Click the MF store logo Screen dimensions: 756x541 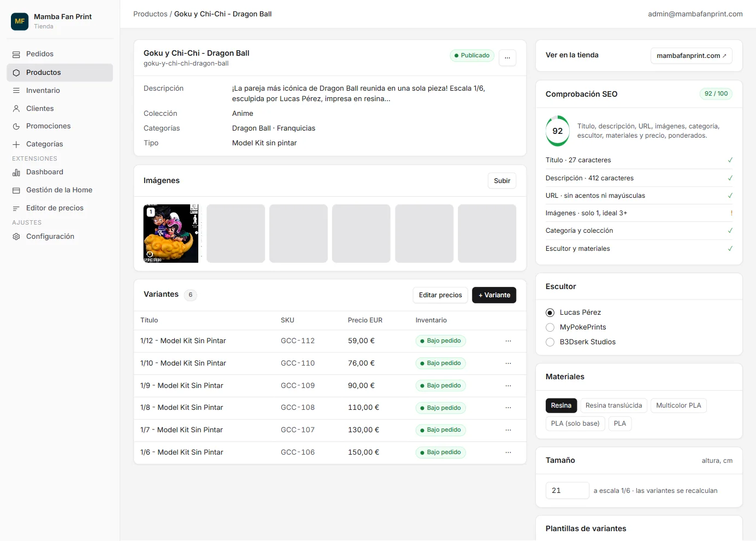click(x=20, y=21)
